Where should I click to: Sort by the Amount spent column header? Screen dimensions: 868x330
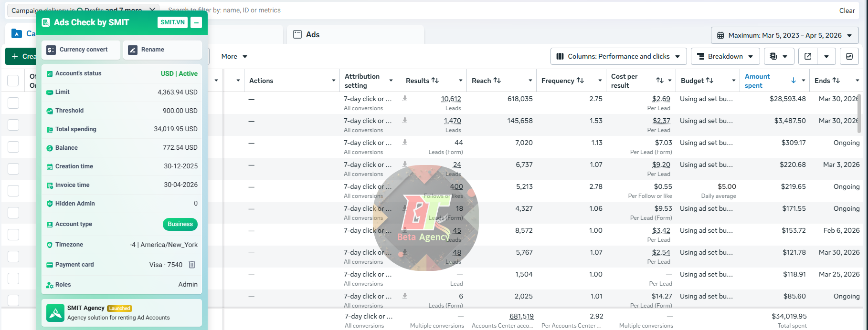pos(757,81)
